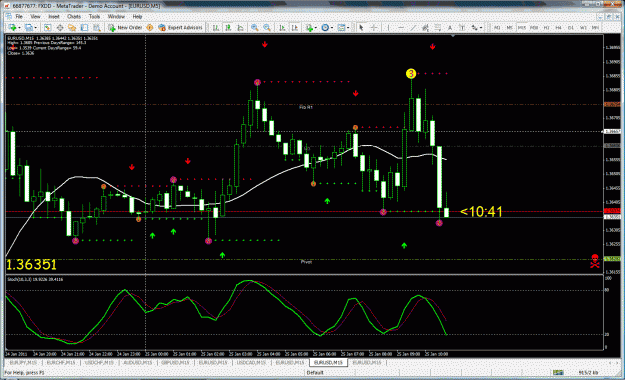Screen dimensions: 625x380
Task: Click the New Order button
Action: click(125, 28)
